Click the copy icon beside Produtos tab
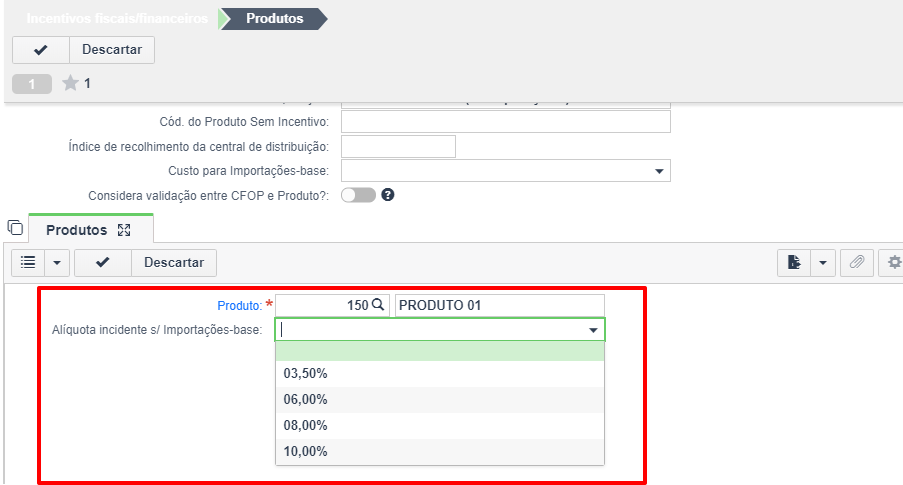The image size is (903, 485). [x=16, y=228]
